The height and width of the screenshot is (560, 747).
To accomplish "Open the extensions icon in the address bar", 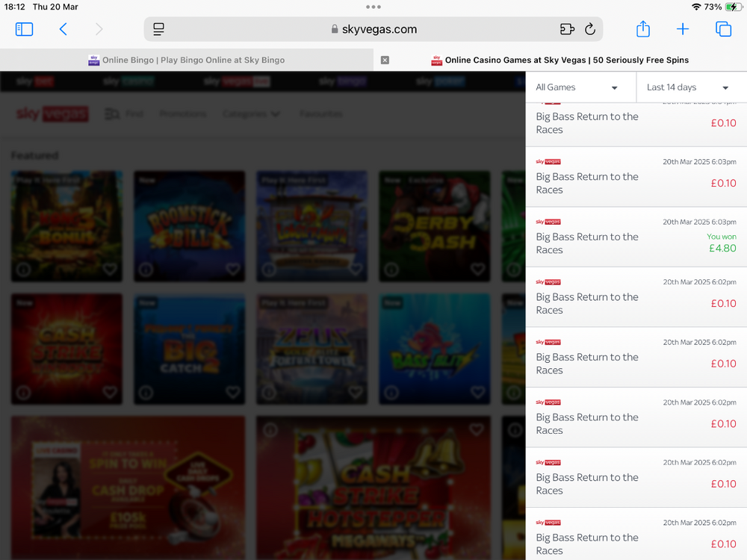I will (x=567, y=29).
